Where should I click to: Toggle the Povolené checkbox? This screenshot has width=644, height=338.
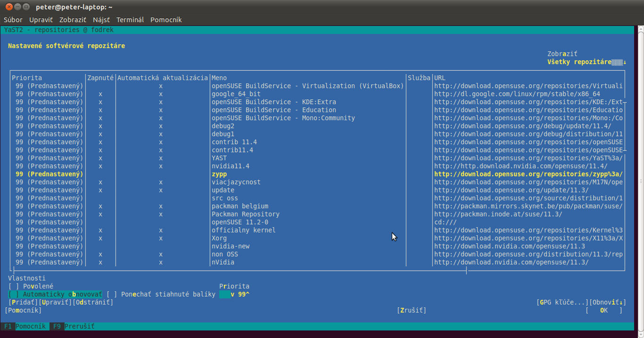point(31,286)
